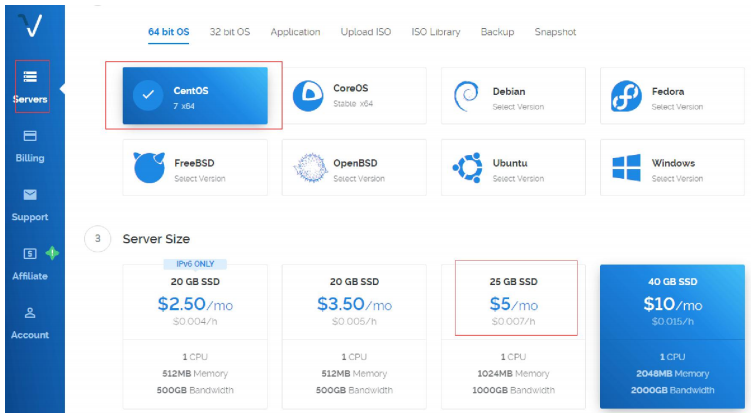Open the Account sidebar section
This screenshot has width=751, height=413.
click(x=30, y=323)
